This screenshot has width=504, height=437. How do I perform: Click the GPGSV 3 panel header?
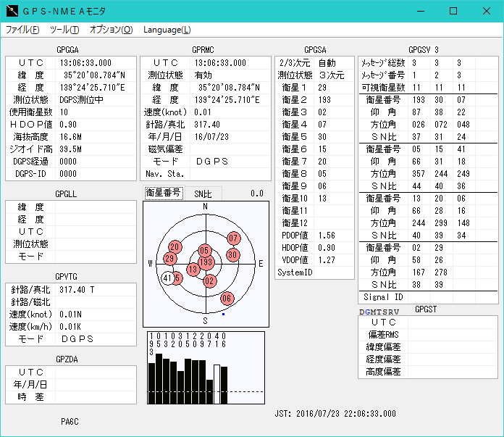click(x=424, y=49)
